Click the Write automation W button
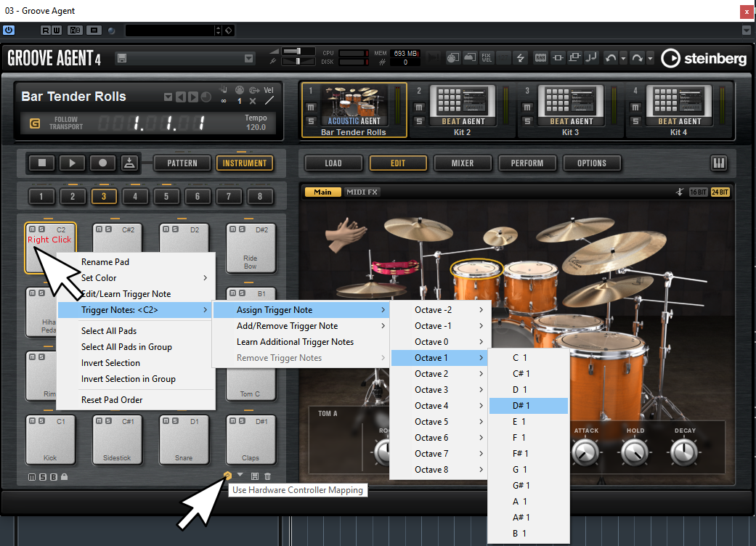The height and width of the screenshot is (546, 756). [x=57, y=30]
